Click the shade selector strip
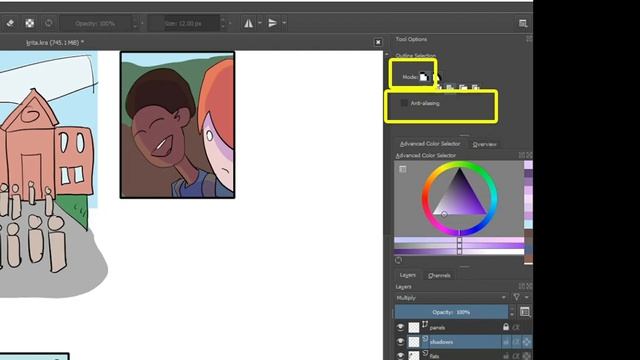640x360 pixels. (x=459, y=246)
